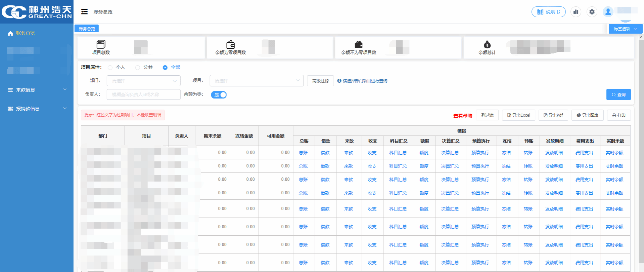644x272 pixels.
Task: Click the blue 查询 button
Action: tap(618, 94)
